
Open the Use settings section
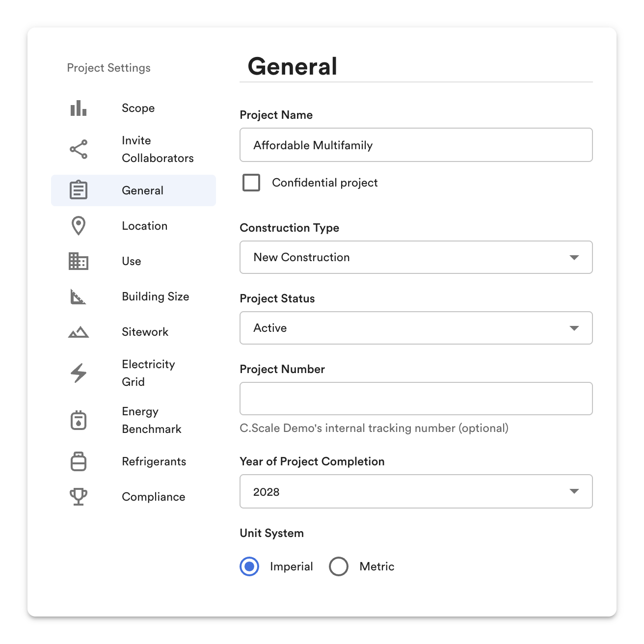[x=134, y=261]
